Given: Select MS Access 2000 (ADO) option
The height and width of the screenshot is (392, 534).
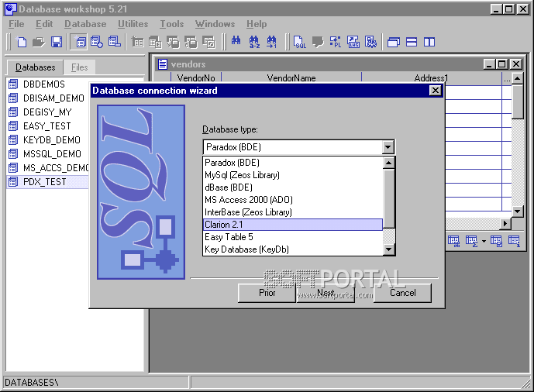Looking at the screenshot, I should coord(293,200).
